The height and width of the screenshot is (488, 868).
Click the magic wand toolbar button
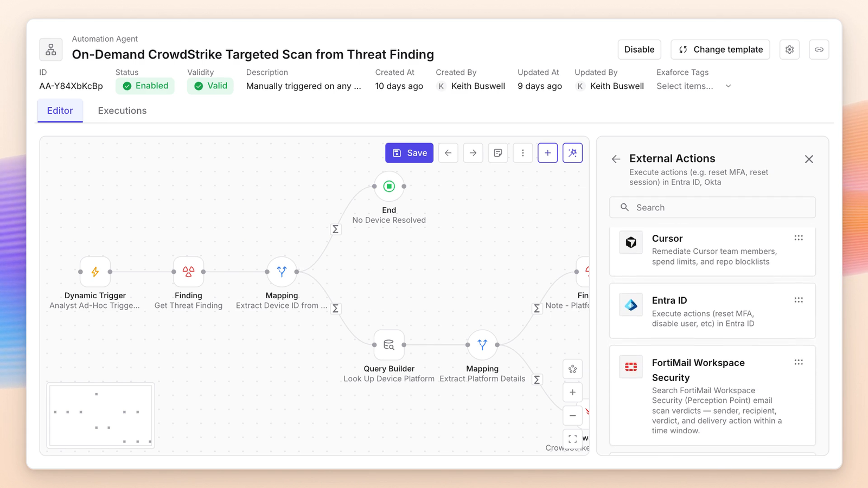(573, 153)
